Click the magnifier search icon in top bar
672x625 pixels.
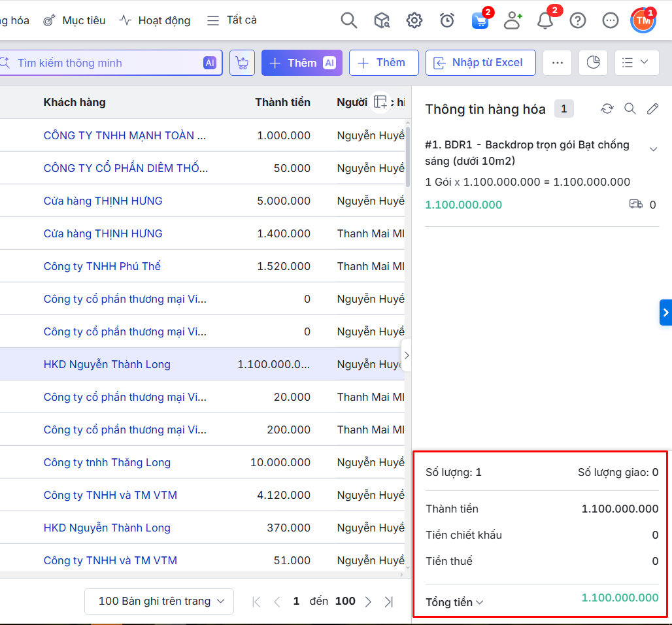click(x=349, y=20)
